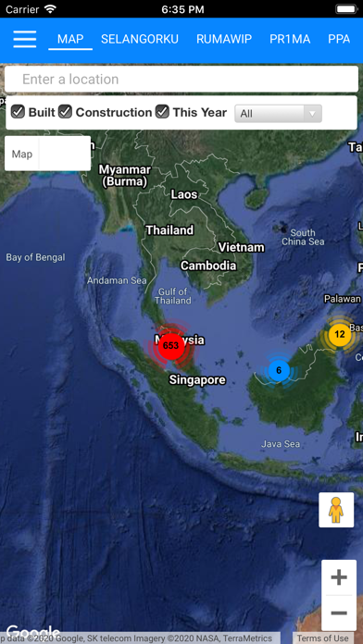The width and height of the screenshot is (363, 644).
Task: Tap the Singapore map label
Action: point(197,380)
